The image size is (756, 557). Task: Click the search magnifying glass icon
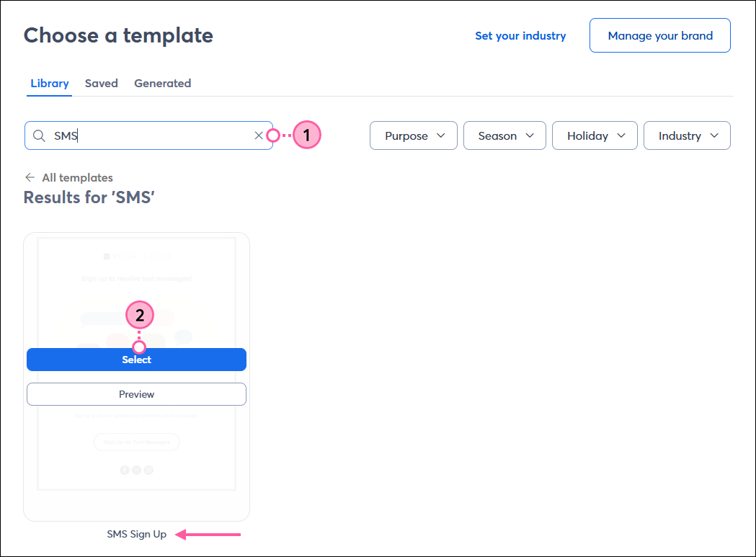click(39, 135)
